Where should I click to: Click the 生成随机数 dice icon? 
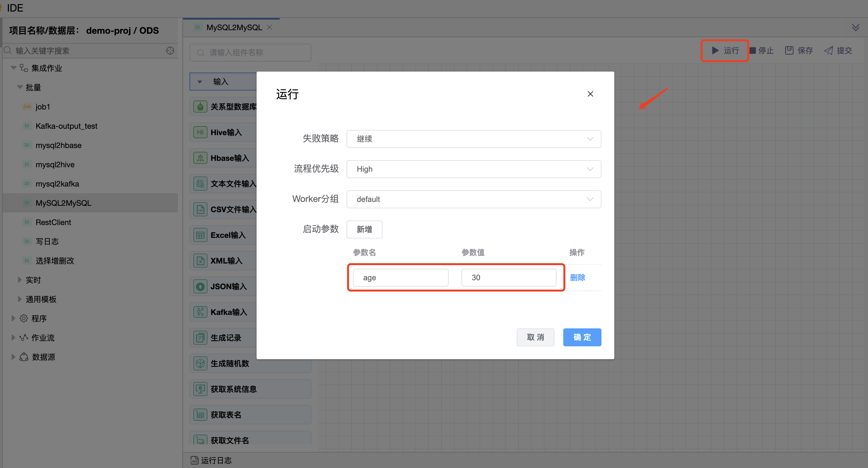[200, 363]
